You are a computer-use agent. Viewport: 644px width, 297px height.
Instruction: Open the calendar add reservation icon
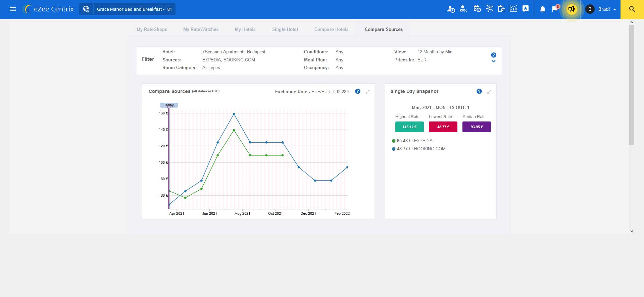click(477, 9)
